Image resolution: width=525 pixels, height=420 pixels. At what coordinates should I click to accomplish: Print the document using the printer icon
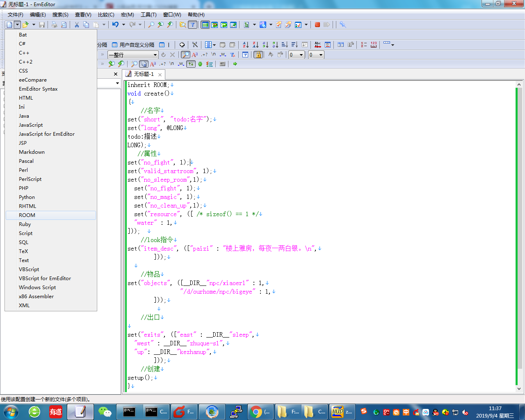(x=54, y=25)
